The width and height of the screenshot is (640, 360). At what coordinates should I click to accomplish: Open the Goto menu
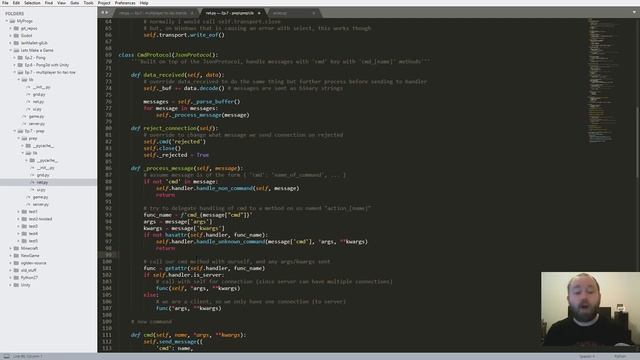pyautogui.click(x=75, y=3)
